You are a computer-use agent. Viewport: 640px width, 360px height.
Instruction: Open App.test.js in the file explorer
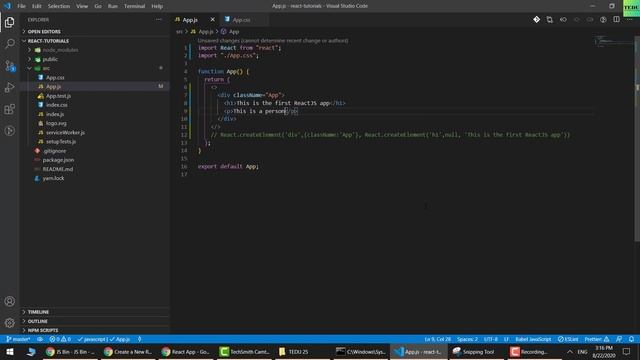point(95,96)
